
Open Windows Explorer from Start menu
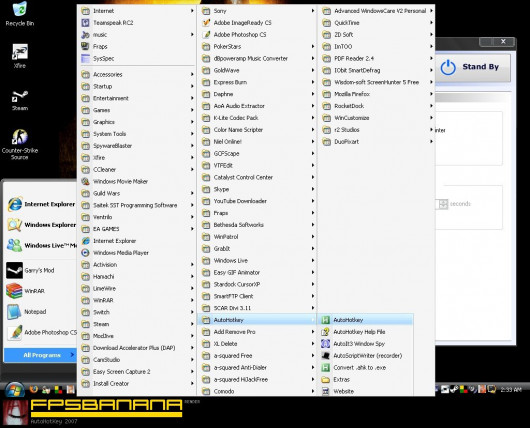pos(41,225)
